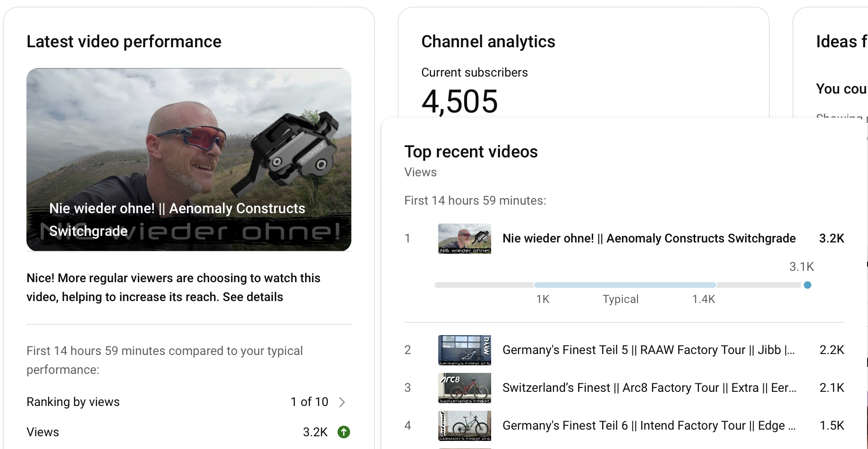Click the Channel analytics heading
The height and width of the screenshot is (449, 868).
click(x=488, y=42)
